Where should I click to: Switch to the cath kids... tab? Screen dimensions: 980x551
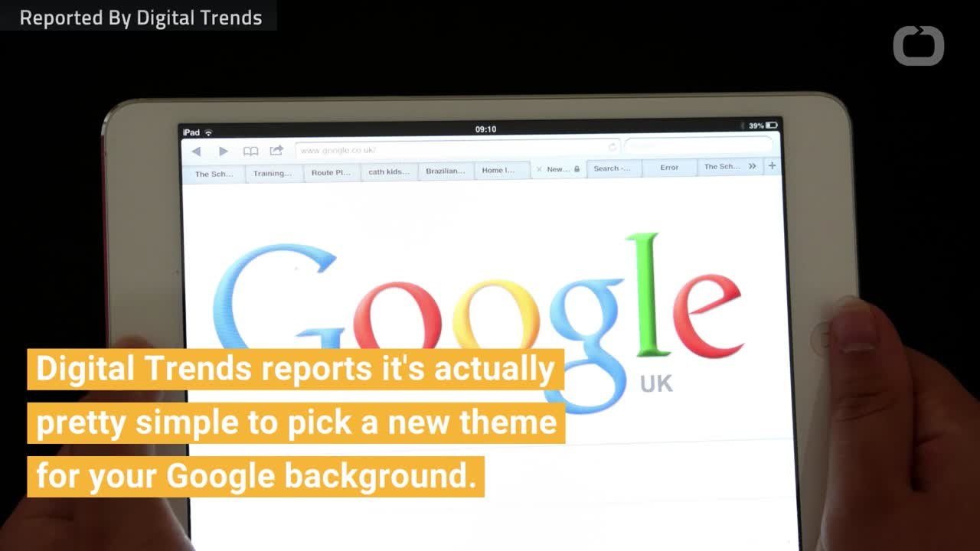click(x=389, y=171)
